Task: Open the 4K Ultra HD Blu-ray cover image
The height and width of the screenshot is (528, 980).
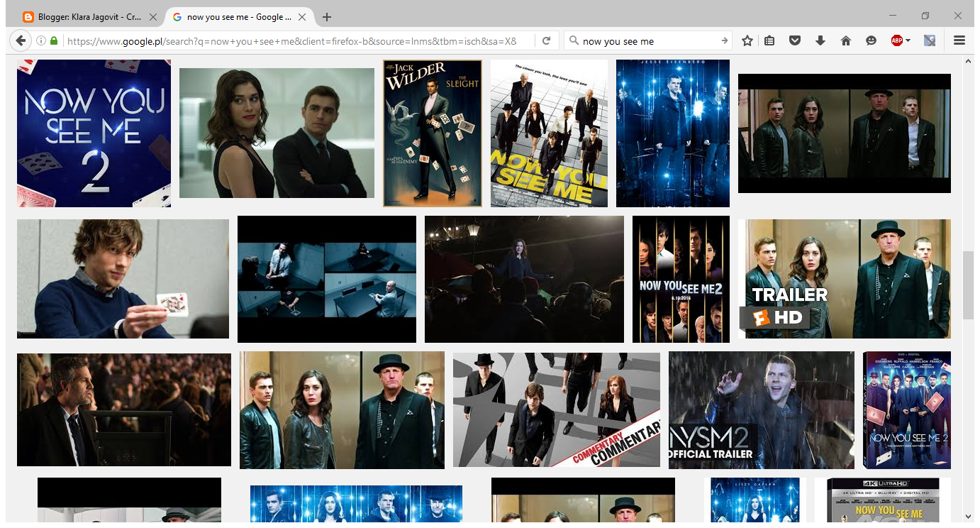Action: [883, 500]
